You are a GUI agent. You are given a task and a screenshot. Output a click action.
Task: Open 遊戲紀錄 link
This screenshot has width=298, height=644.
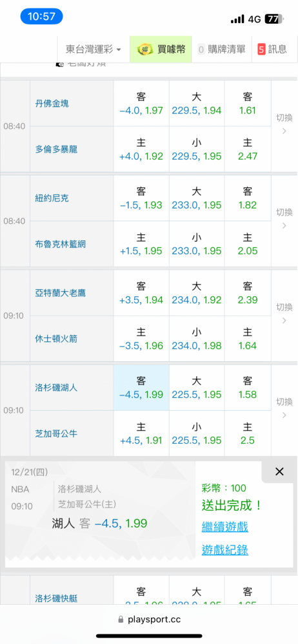click(224, 549)
